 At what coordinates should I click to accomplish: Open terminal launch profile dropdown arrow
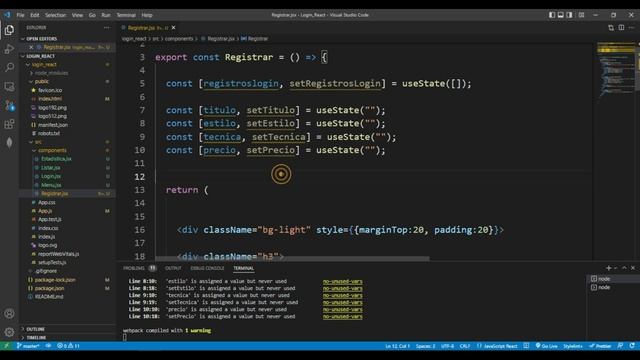[616, 268]
